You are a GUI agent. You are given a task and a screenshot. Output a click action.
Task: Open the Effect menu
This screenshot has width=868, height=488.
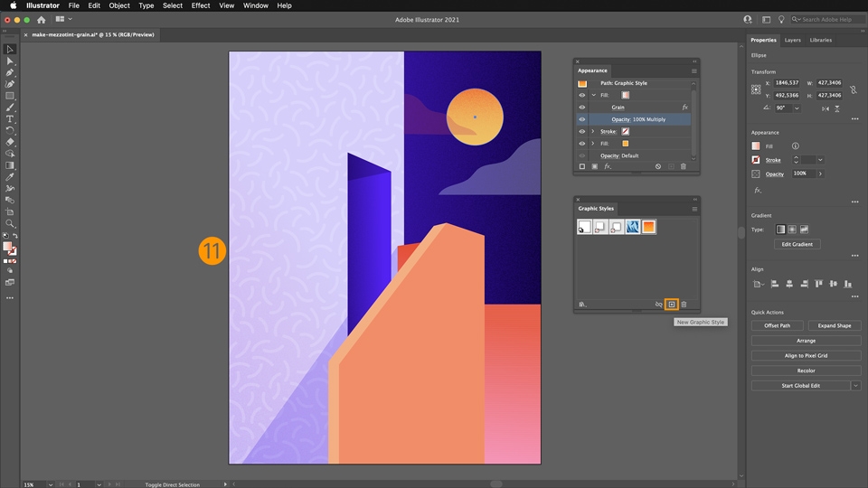(x=201, y=5)
